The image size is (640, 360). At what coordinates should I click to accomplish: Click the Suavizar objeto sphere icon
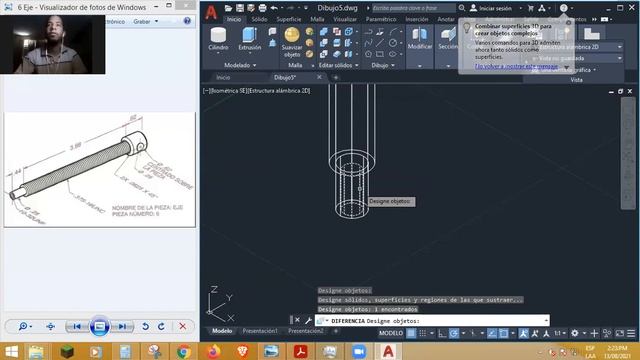292,35
